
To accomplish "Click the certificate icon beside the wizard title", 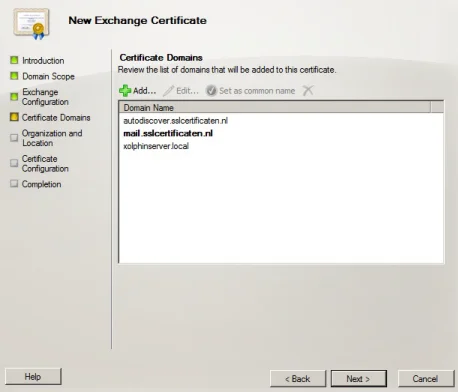I will pos(31,24).
